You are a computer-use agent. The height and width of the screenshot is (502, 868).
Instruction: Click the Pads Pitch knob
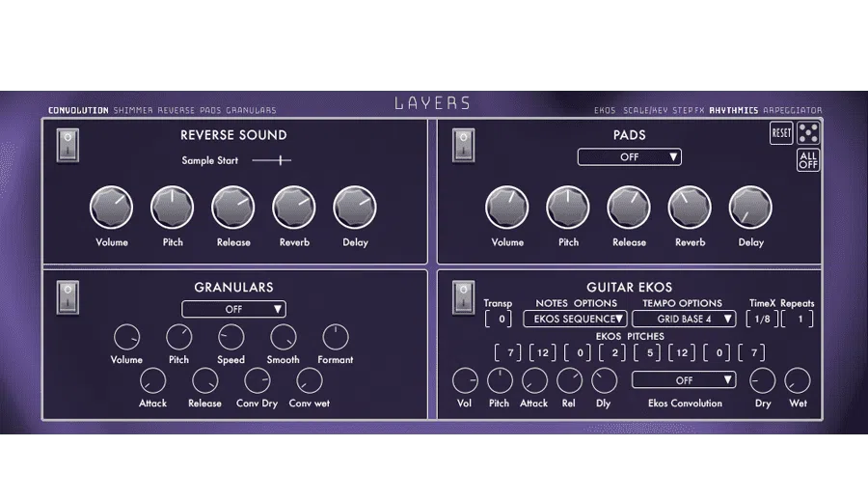(568, 208)
